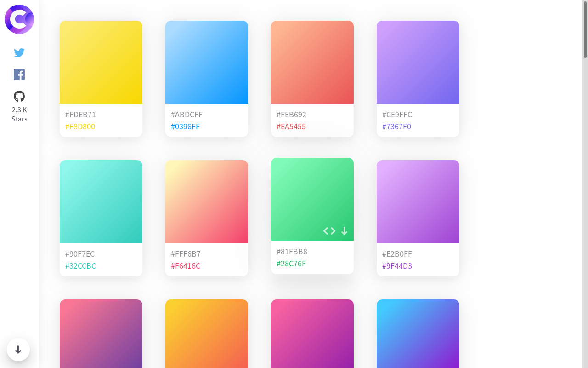Select the teal #90F7EC gradient swatch
The height and width of the screenshot is (368, 588).
pos(101,201)
